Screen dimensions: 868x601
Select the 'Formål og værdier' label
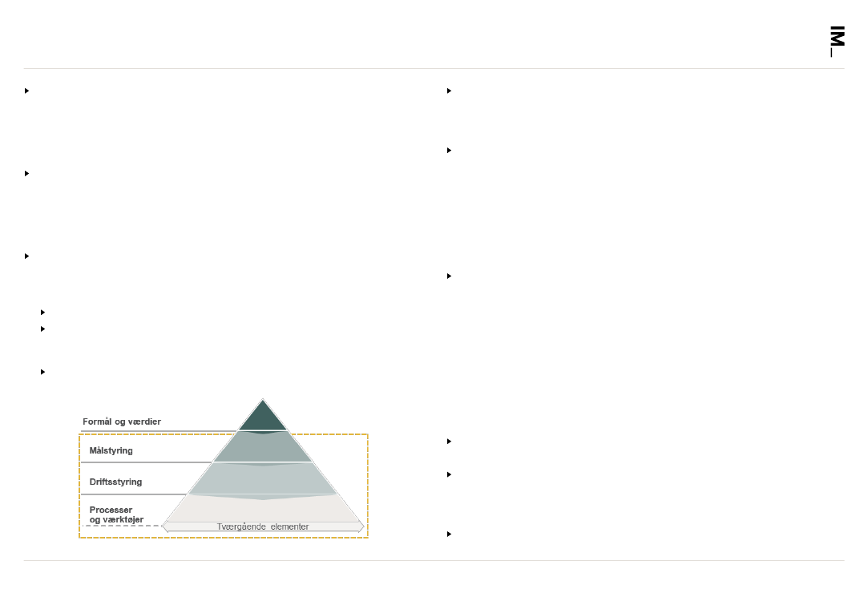click(122, 422)
